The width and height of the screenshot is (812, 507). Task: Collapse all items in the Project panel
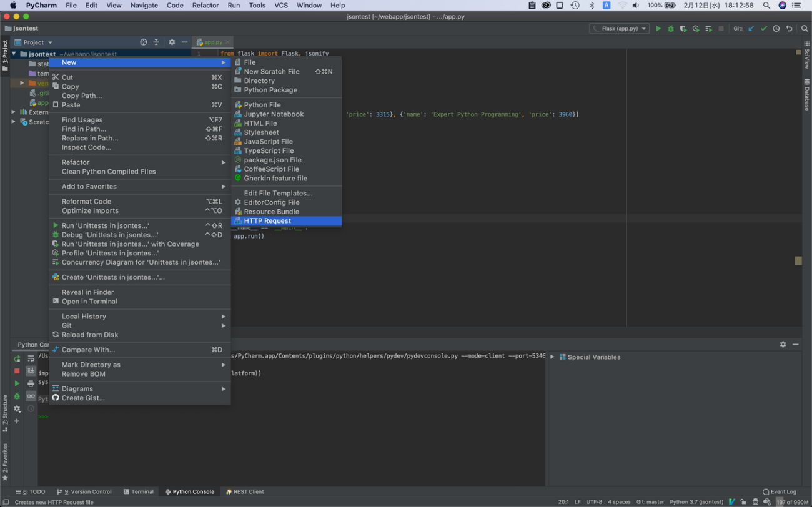point(156,42)
